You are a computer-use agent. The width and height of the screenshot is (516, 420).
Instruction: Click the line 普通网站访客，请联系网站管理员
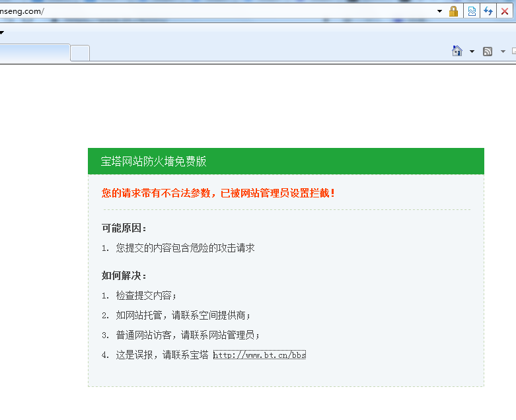pyautogui.click(x=188, y=335)
